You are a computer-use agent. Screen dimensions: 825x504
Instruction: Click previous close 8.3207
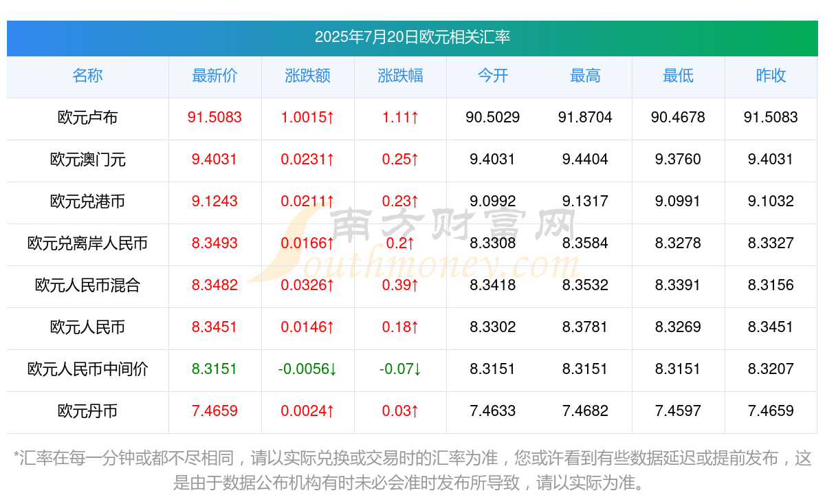coord(771,369)
